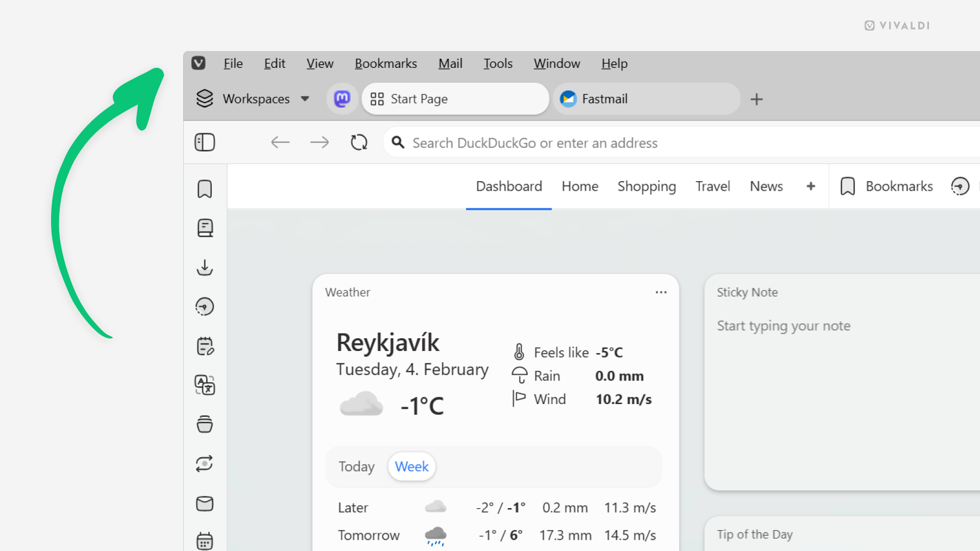Click the Dashboard tab
The width and height of the screenshot is (980, 551).
509,186
